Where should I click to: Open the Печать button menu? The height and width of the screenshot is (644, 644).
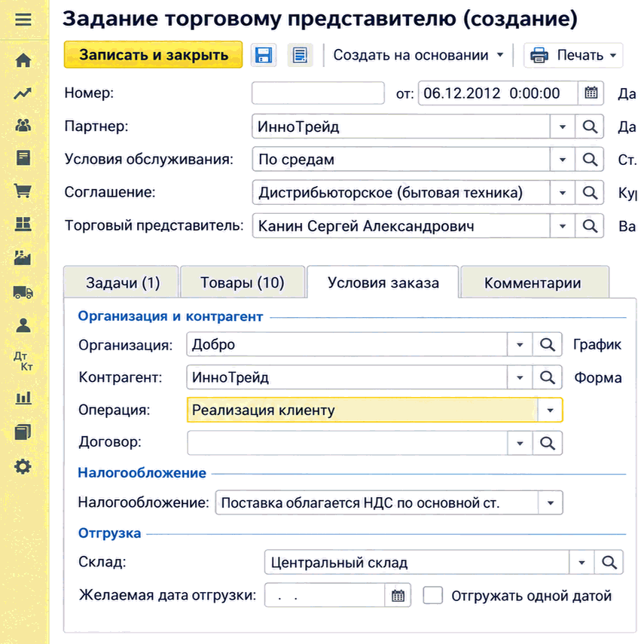pos(573,55)
